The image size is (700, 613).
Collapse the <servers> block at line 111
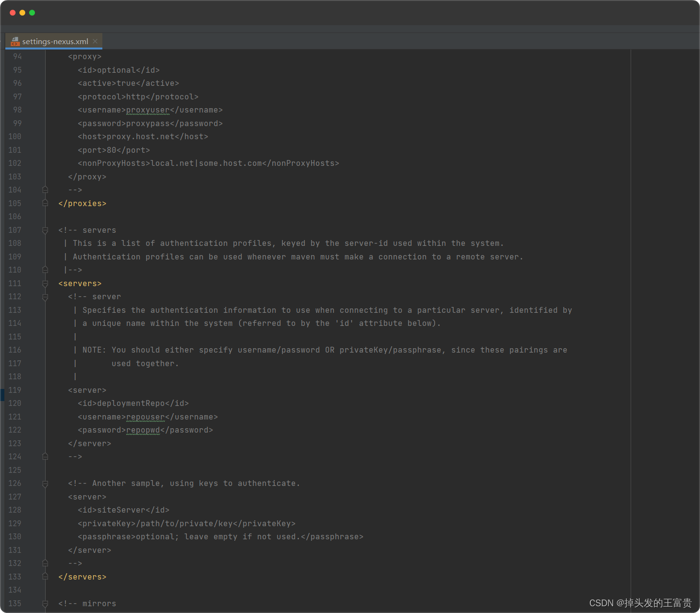(x=45, y=283)
